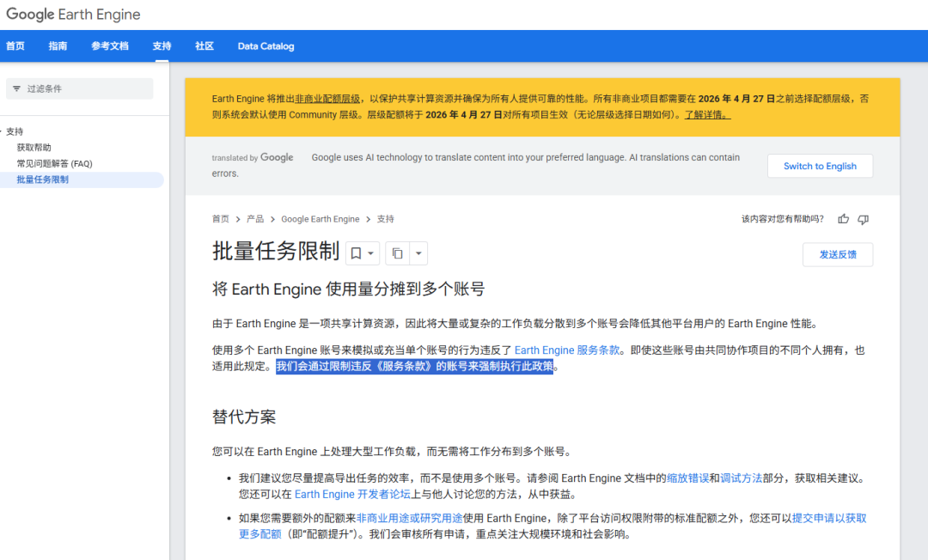Viewport: 928px width, 560px height.
Task: Open the Earth Engine 服务条款 link
Action: pos(567,350)
